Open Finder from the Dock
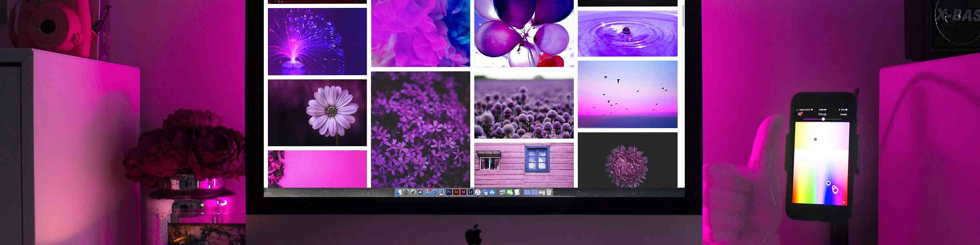This screenshot has width=980, height=245. 399,192
